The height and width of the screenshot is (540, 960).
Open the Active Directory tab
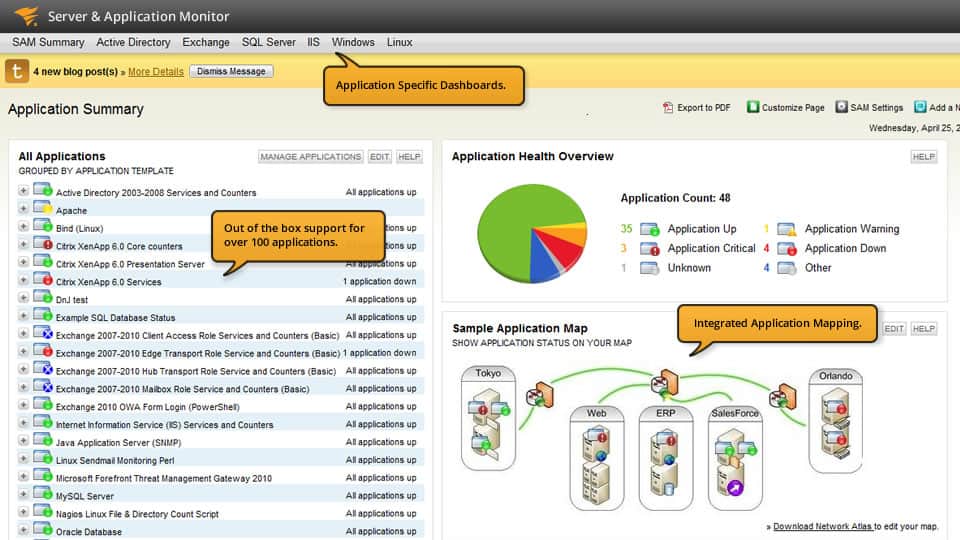(133, 42)
